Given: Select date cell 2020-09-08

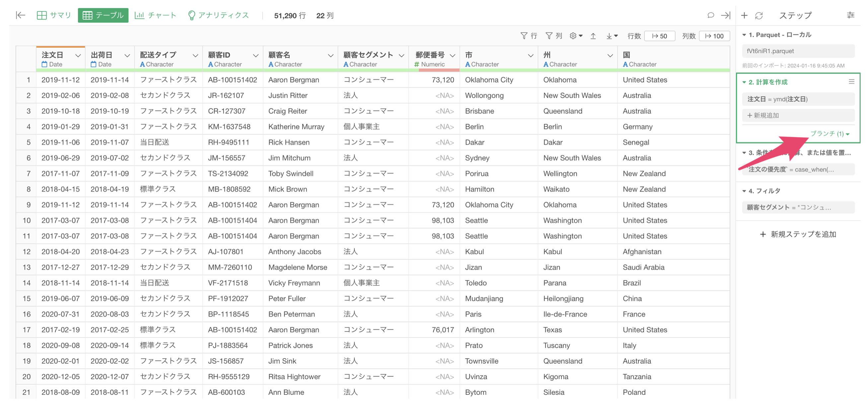Looking at the screenshot, I should coord(61,345).
